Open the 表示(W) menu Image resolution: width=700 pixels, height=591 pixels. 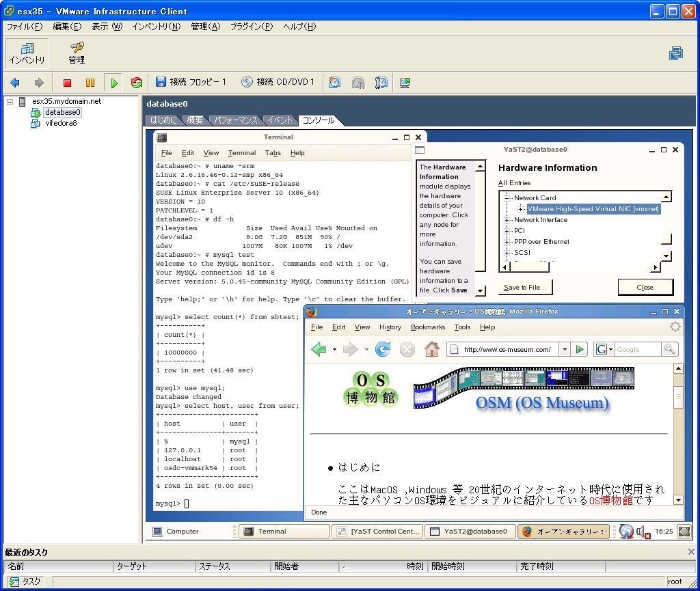[107, 27]
